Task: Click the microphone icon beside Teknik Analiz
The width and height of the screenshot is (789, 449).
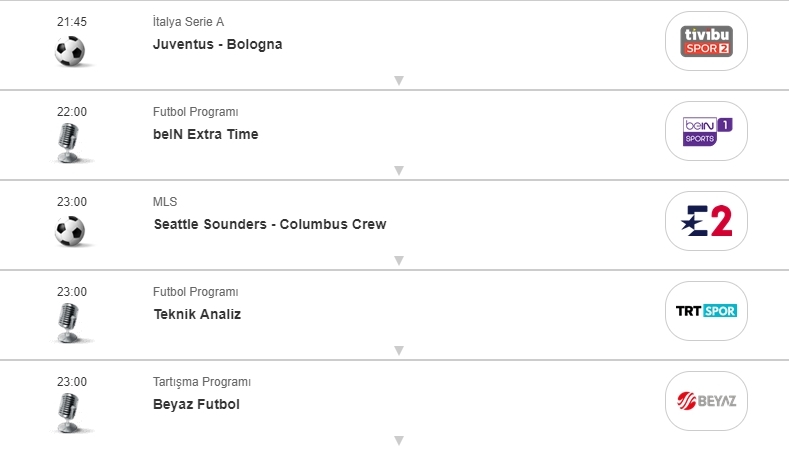Action: pos(68,323)
